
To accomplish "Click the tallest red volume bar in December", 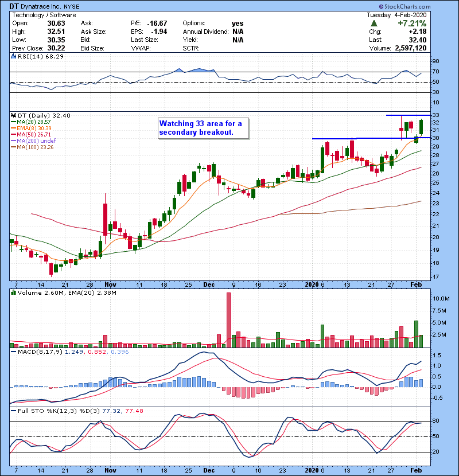I will (x=228, y=320).
